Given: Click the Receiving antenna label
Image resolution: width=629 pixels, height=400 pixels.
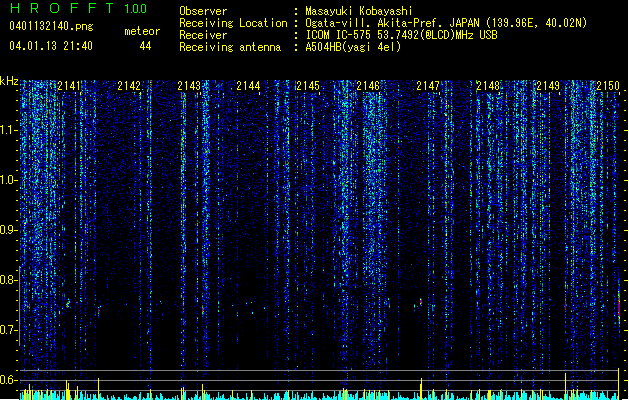Looking at the screenshot, I should [230, 47].
